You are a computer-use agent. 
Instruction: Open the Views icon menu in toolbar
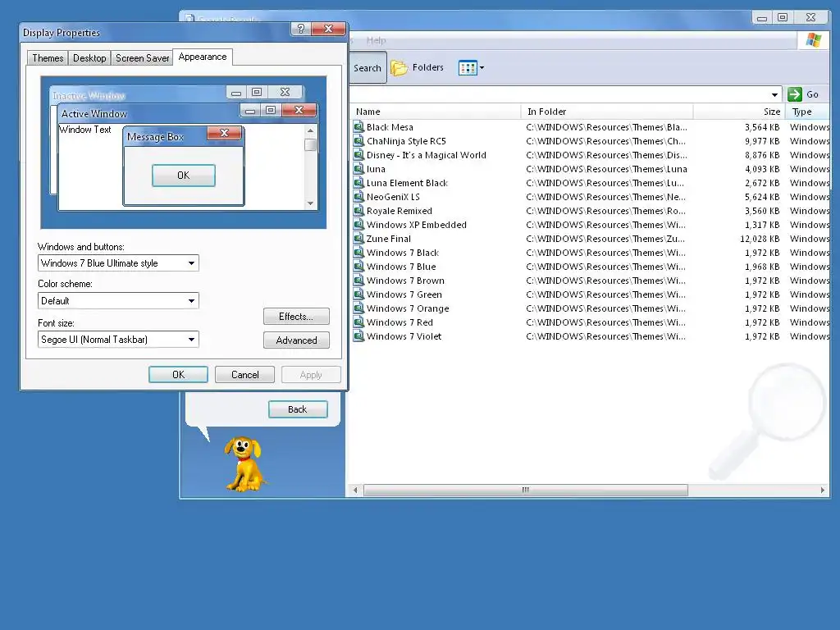(471, 68)
